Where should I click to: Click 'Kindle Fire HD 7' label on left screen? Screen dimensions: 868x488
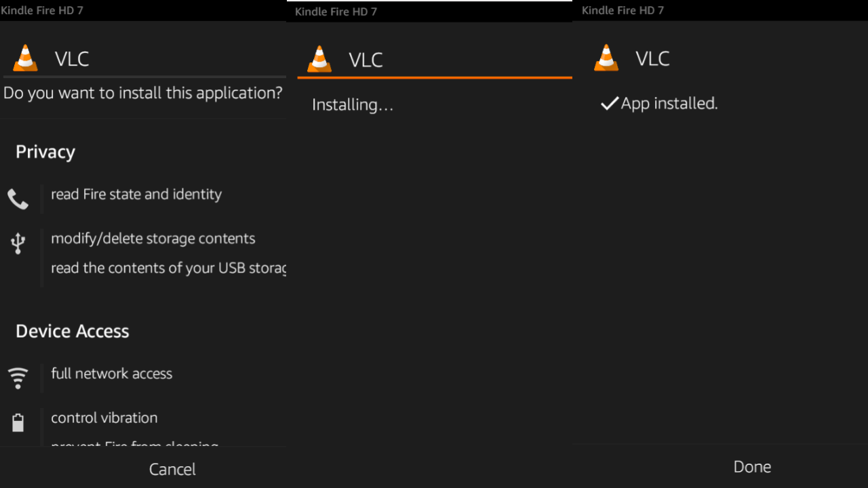pos(42,10)
